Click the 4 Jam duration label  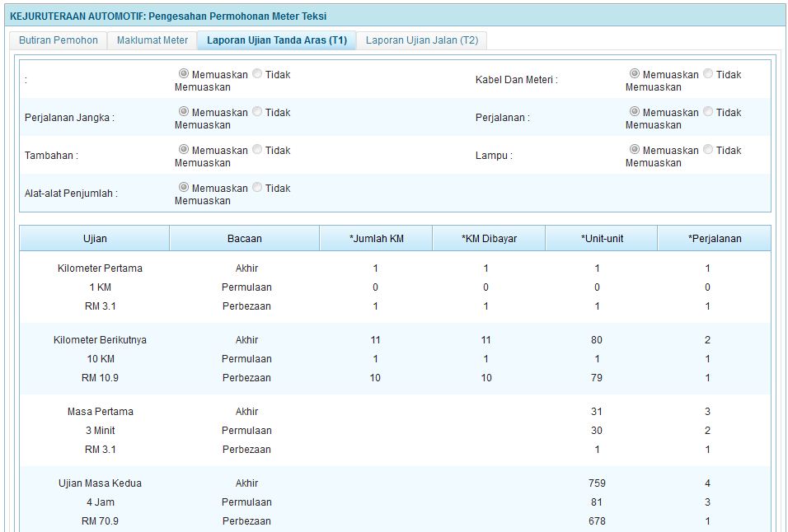click(x=100, y=502)
